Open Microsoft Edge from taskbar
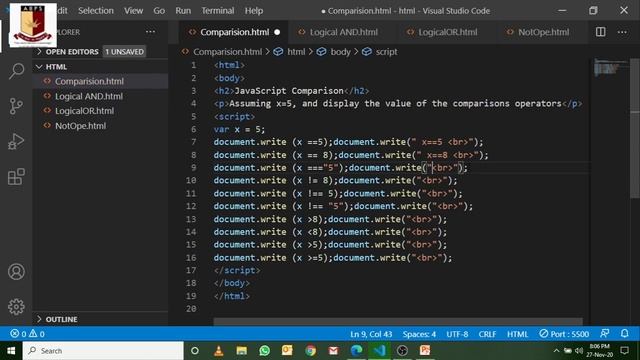Image resolution: width=640 pixels, height=360 pixels. (356, 351)
